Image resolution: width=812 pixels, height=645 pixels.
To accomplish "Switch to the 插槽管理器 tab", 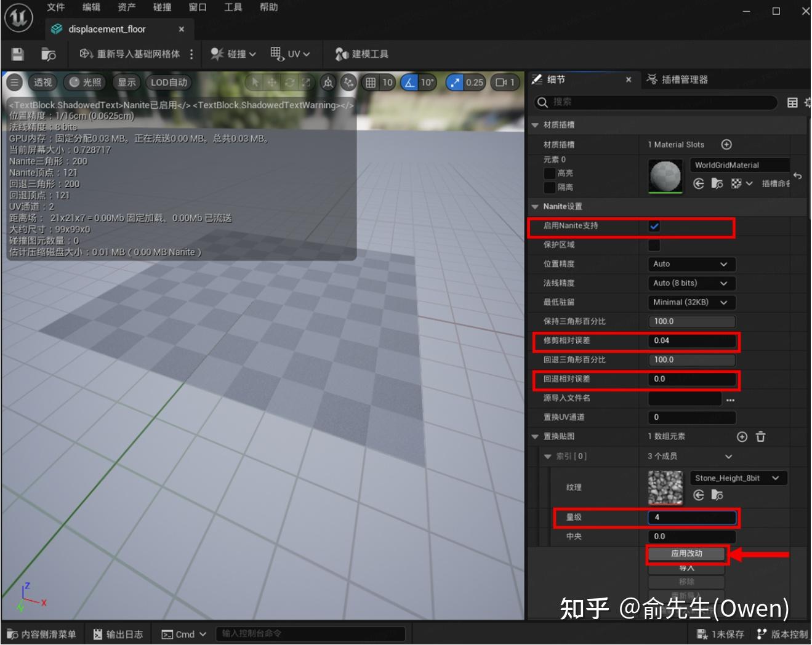I will coord(683,79).
